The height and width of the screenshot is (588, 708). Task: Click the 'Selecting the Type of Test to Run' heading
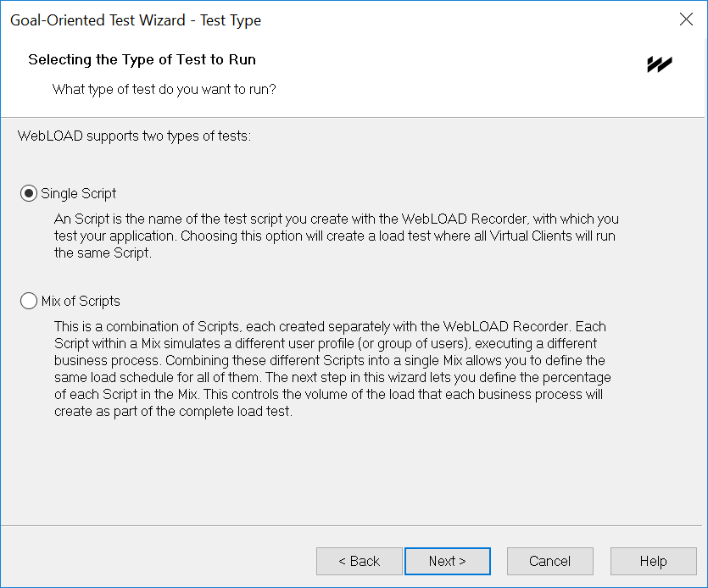coord(142,59)
